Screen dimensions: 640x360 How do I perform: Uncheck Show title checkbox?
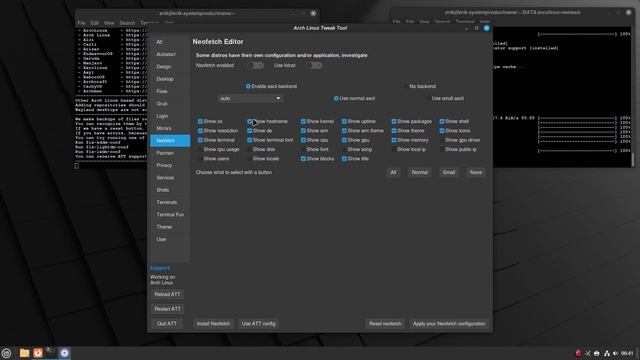[344, 159]
